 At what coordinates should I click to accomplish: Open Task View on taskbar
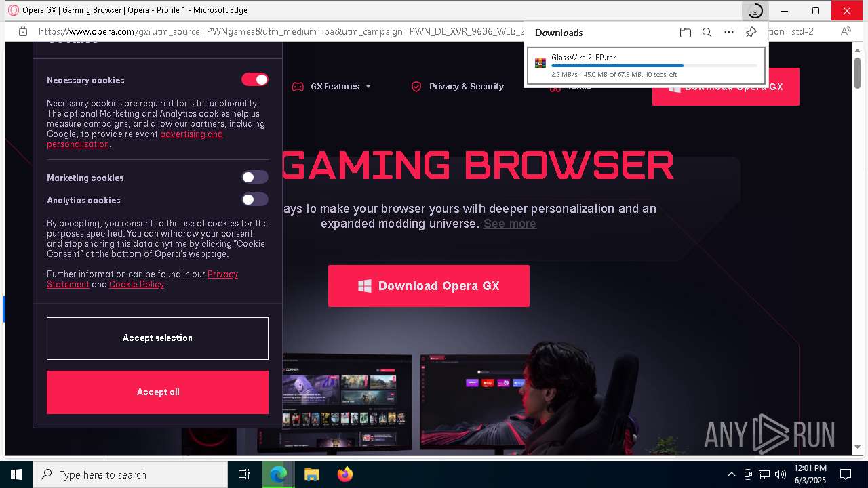(x=244, y=474)
